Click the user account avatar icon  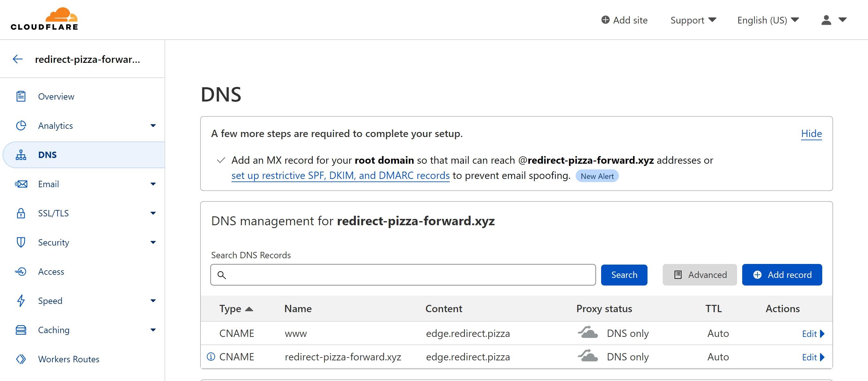(x=826, y=20)
